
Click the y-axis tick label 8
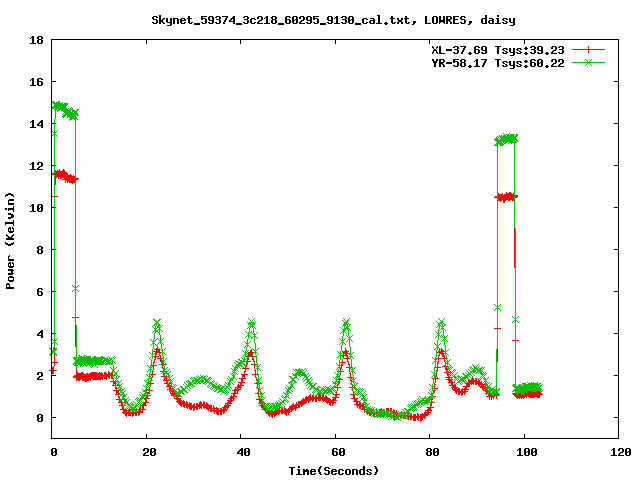40,250
